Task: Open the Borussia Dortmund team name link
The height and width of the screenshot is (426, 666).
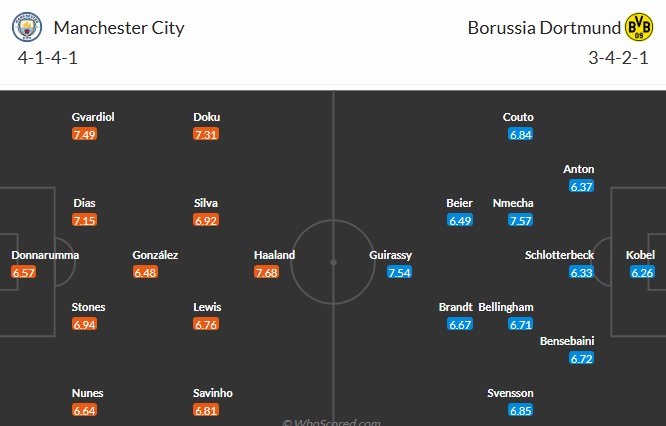Action: click(544, 27)
